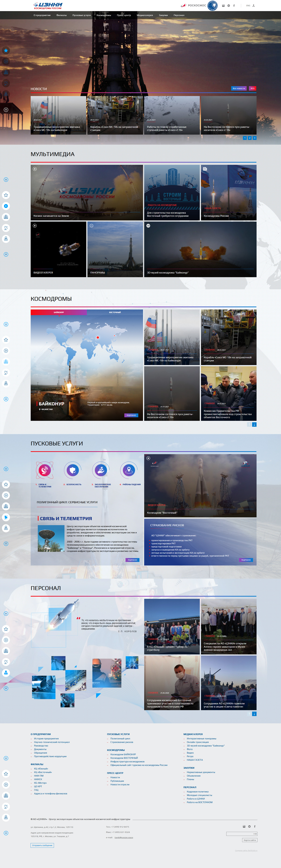Select the Связь и телеметрия service icon
Image resolution: width=281 pixels, height=868 pixels.
point(44,470)
